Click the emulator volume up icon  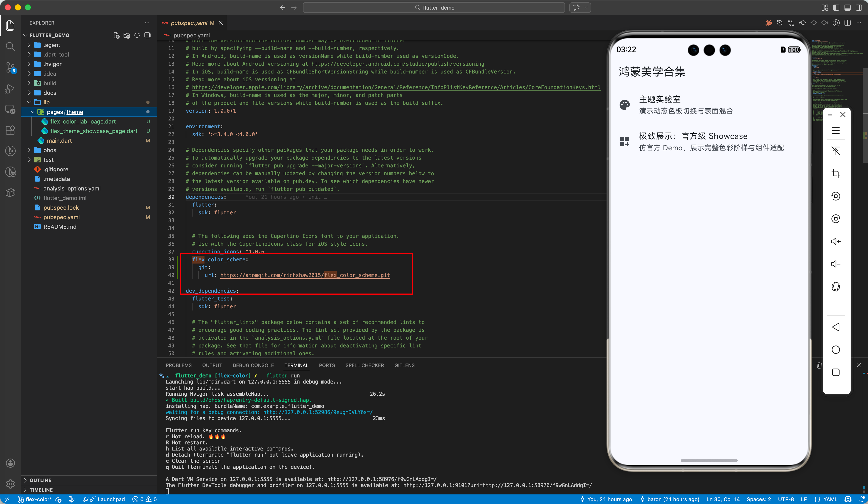pyautogui.click(x=836, y=241)
